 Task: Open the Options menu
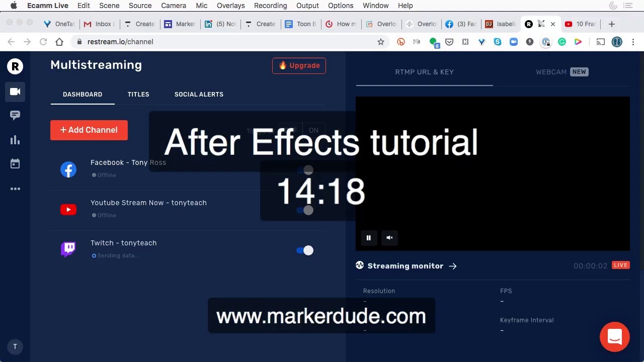[341, 6]
